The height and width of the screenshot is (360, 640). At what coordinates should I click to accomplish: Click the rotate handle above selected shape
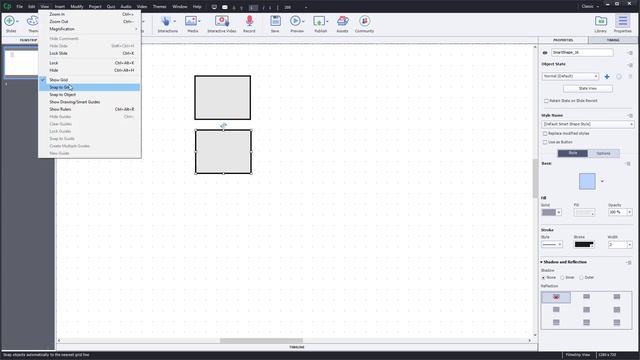pyautogui.click(x=223, y=126)
